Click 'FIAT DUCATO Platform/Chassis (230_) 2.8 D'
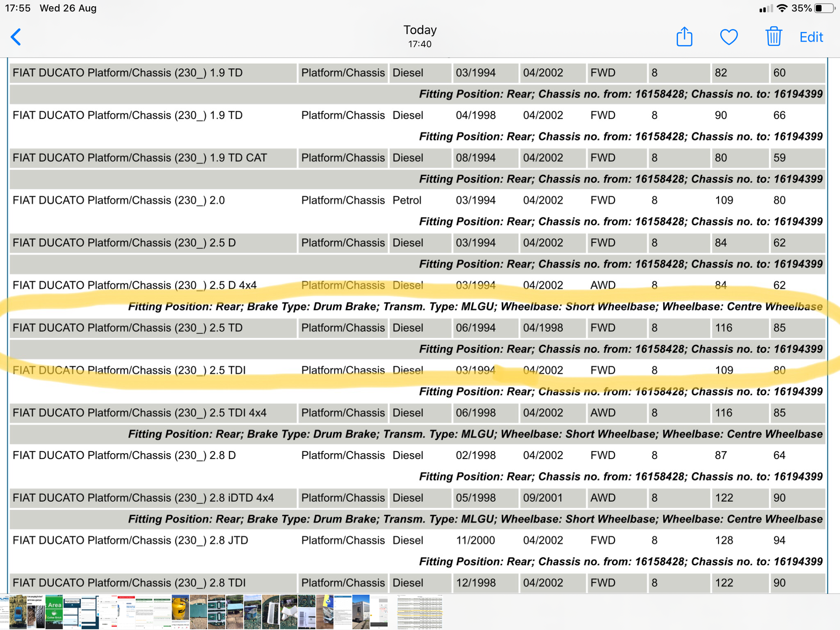Viewport: 840px width, 630px height. click(x=124, y=455)
